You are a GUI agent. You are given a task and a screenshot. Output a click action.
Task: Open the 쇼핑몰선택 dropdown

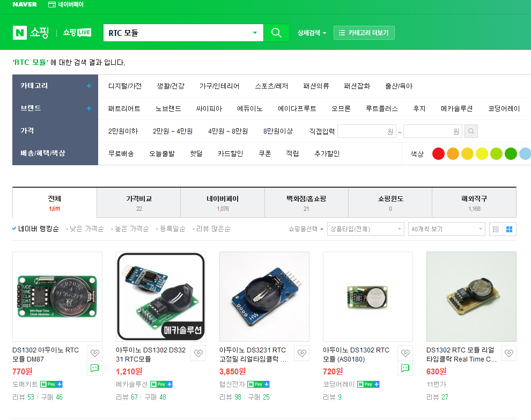[306, 229]
